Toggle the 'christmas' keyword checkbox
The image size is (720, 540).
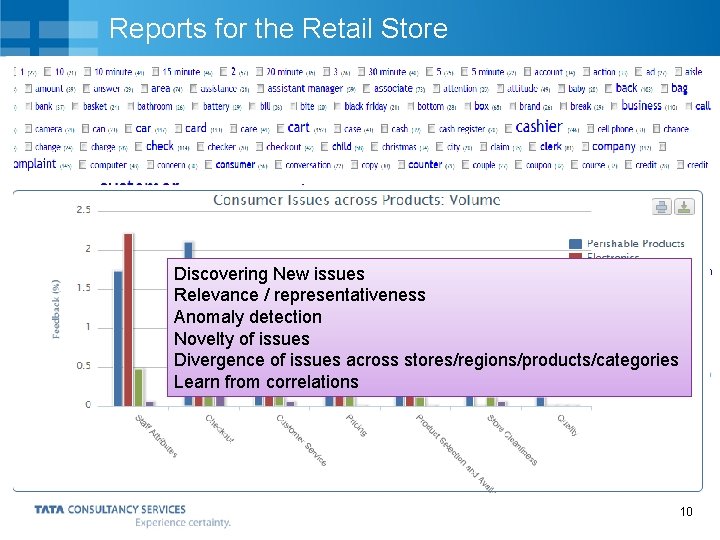click(x=375, y=146)
